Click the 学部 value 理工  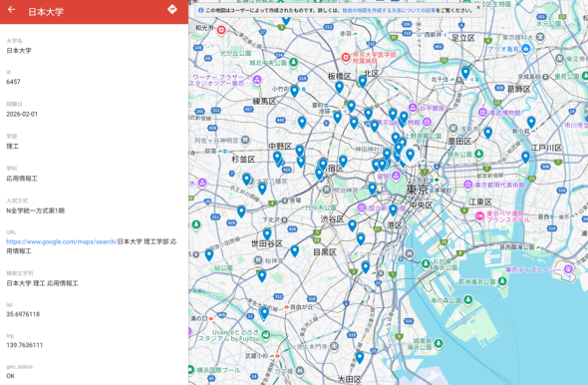tap(12, 147)
